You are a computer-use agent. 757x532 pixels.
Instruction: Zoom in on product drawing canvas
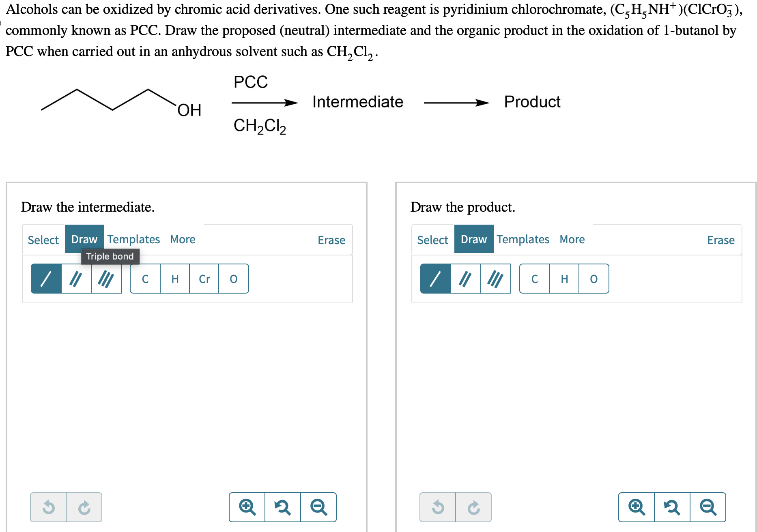click(637, 507)
